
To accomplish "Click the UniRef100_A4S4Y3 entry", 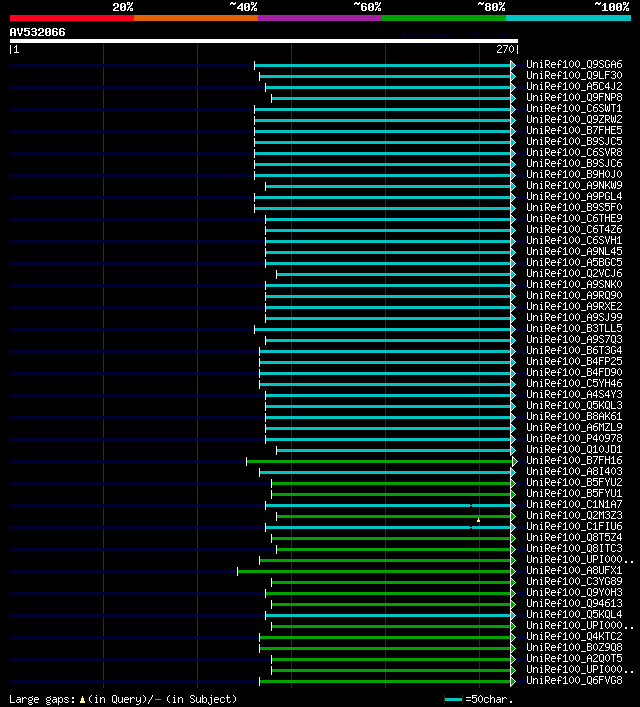I will click(574, 395).
